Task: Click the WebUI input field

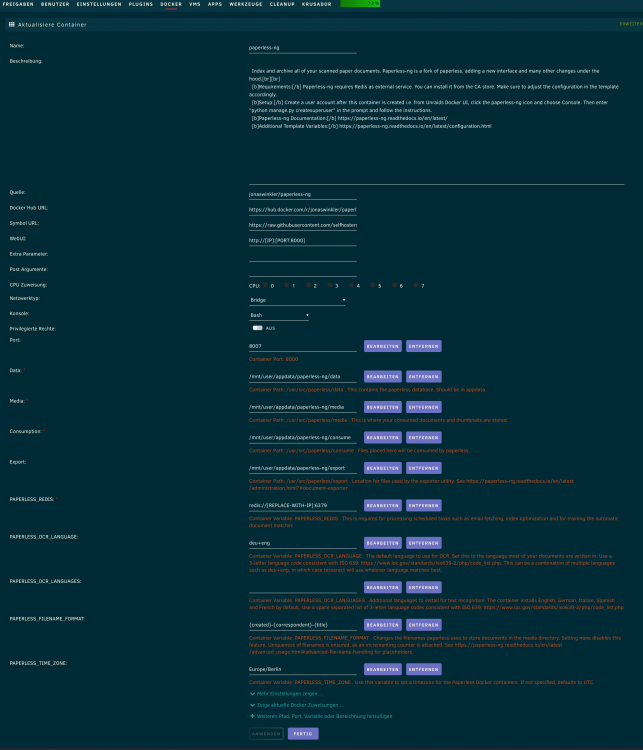Action: click(303, 241)
